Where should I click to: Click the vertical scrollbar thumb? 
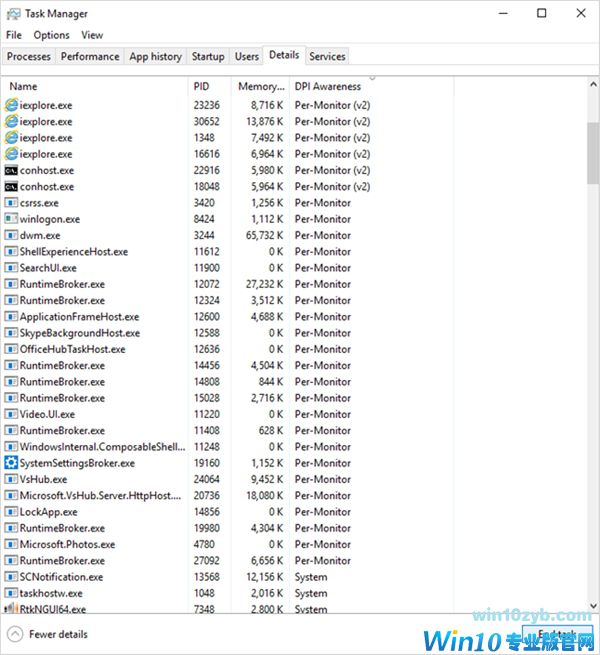pyautogui.click(x=593, y=153)
